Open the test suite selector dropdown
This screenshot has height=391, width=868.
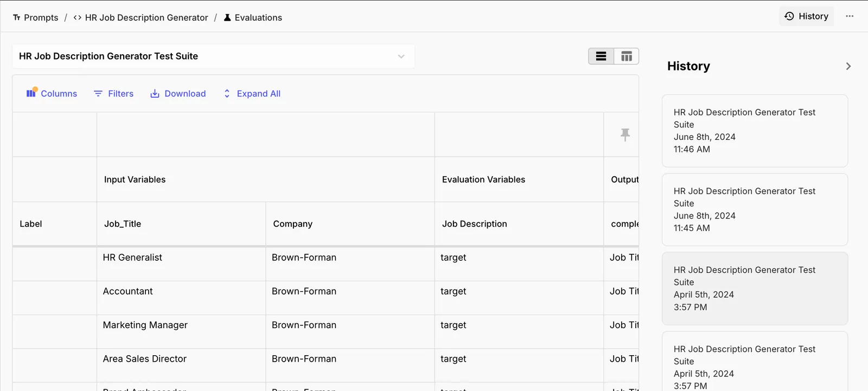click(x=213, y=56)
